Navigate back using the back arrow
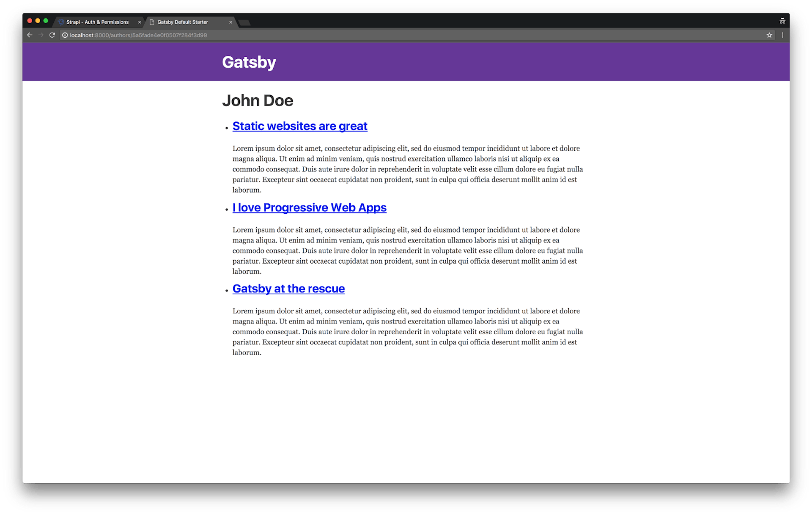 pyautogui.click(x=29, y=35)
